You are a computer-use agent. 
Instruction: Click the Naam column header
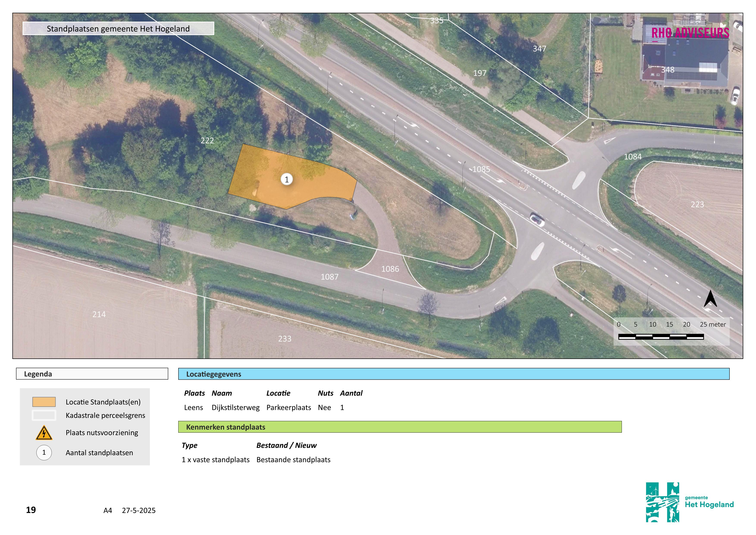222,393
